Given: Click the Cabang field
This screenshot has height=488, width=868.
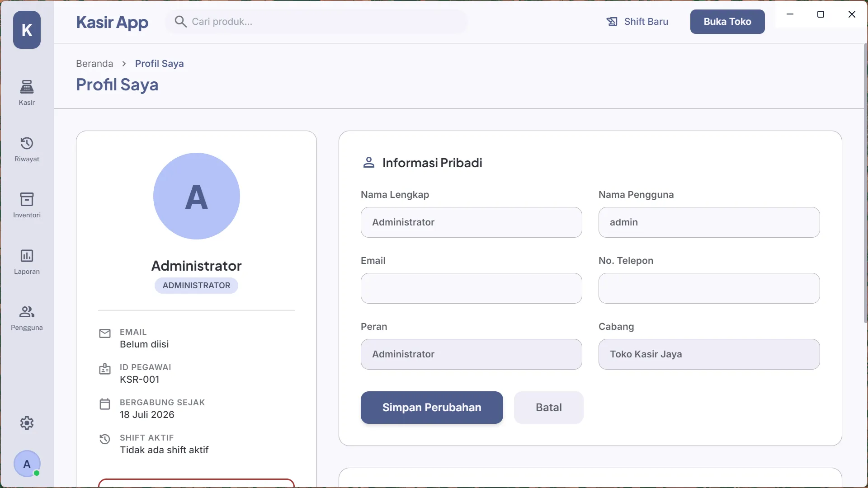Looking at the screenshot, I should (709, 354).
